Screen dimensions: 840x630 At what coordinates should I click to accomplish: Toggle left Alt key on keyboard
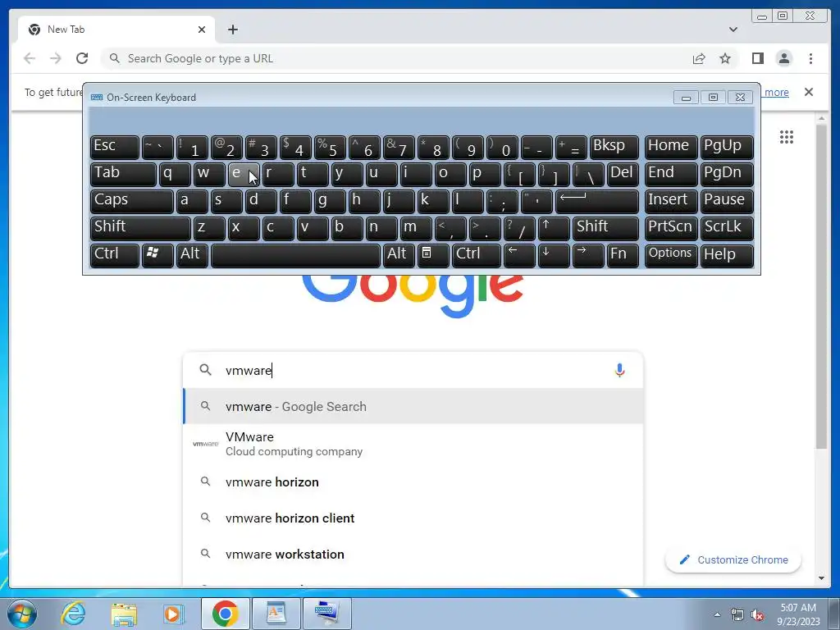(x=192, y=255)
